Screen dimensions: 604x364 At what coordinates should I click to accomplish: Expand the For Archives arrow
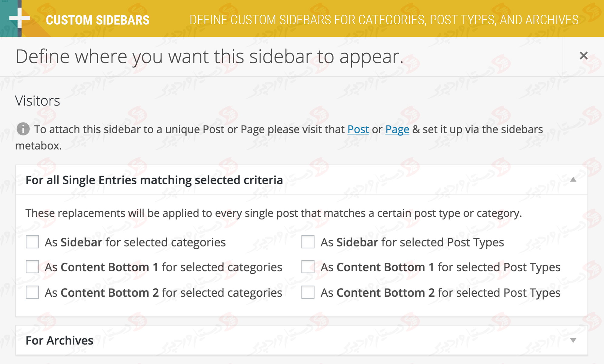click(573, 340)
